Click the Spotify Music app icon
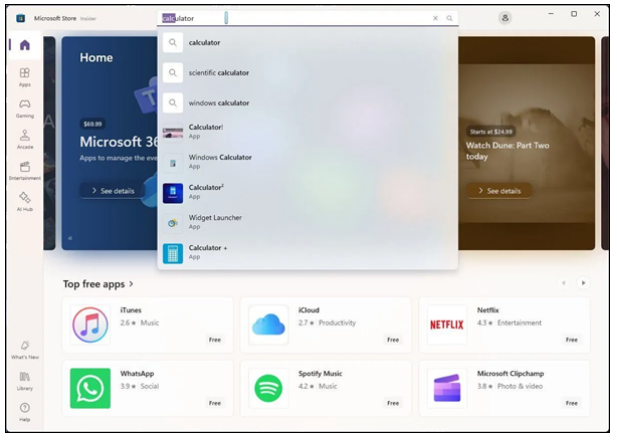The width and height of the screenshot is (617, 441). 268,388
